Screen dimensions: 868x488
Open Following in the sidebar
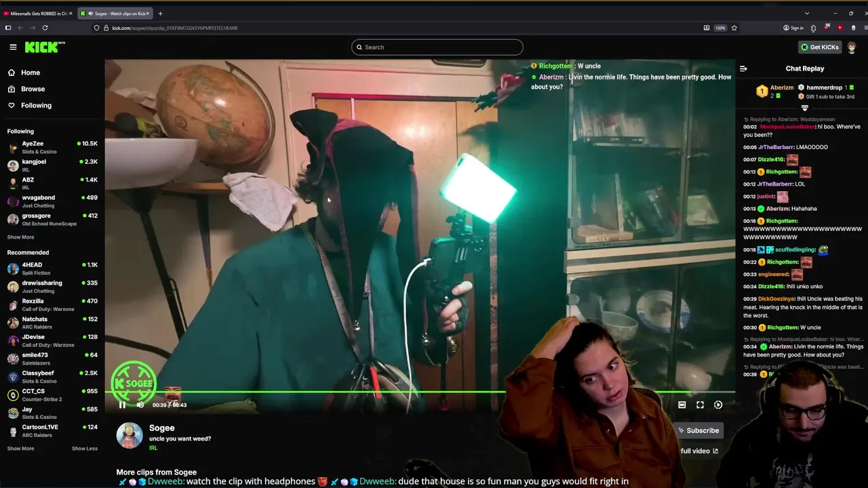coord(36,105)
